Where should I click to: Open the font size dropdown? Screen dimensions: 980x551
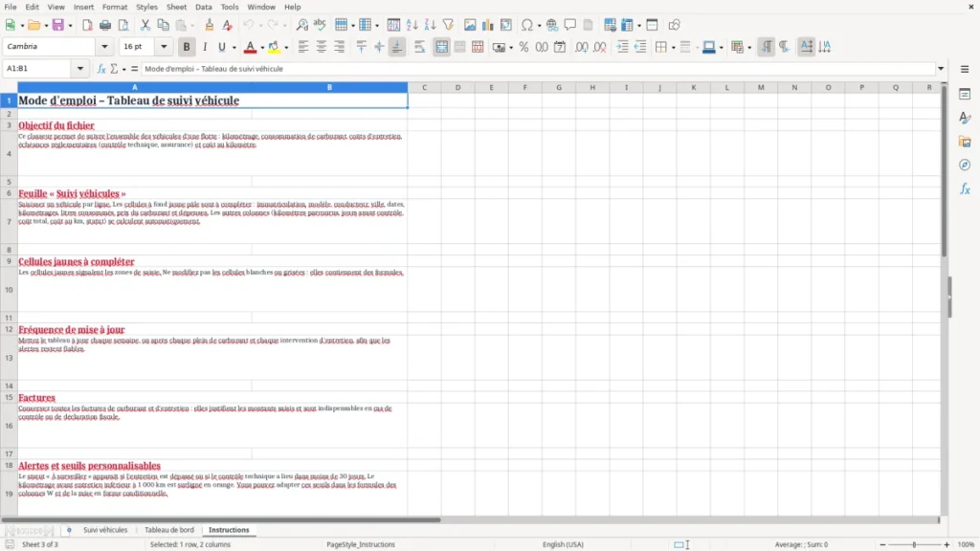click(164, 47)
